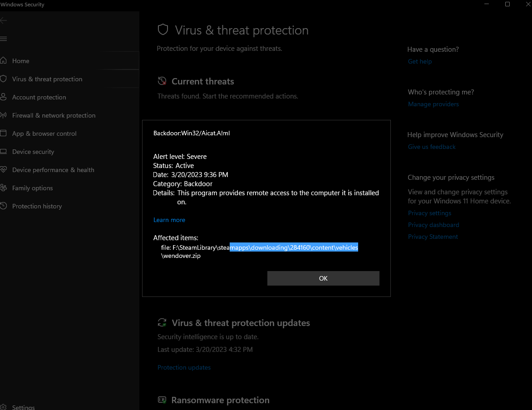Click the Firewall antenna icon
Image resolution: width=532 pixels, height=410 pixels.
[x=3, y=115]
